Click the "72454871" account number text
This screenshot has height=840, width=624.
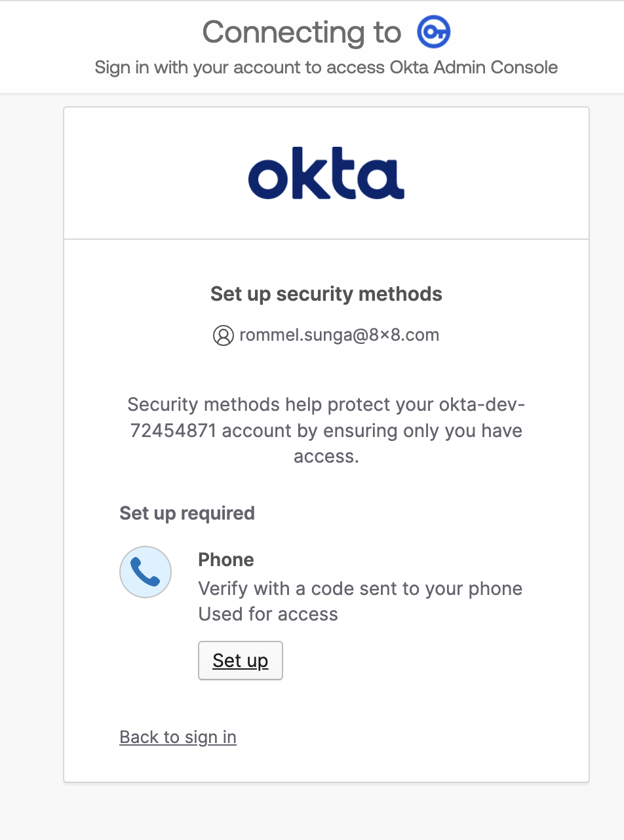[x=174, y=431]
